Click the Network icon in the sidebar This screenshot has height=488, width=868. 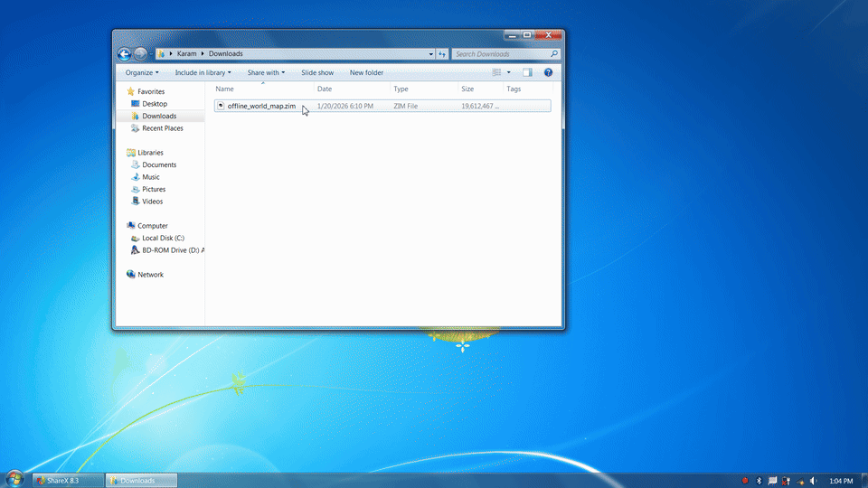pyautogui.click(x=130, y=274)
